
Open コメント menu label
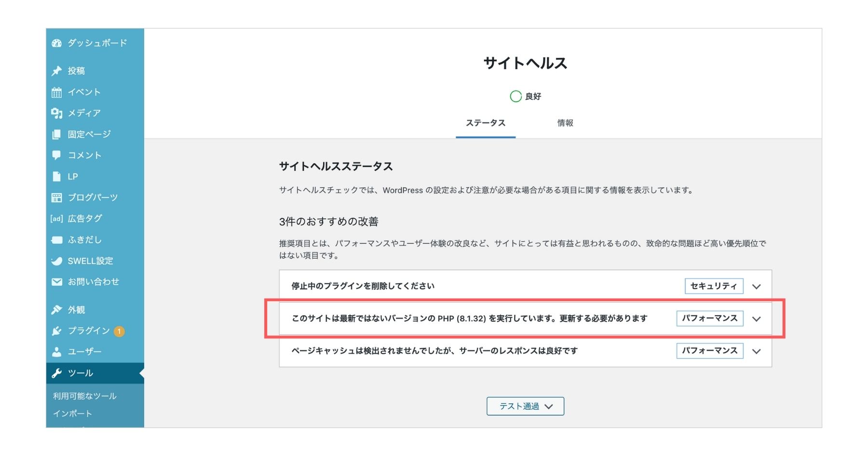[x=84, y=155]
